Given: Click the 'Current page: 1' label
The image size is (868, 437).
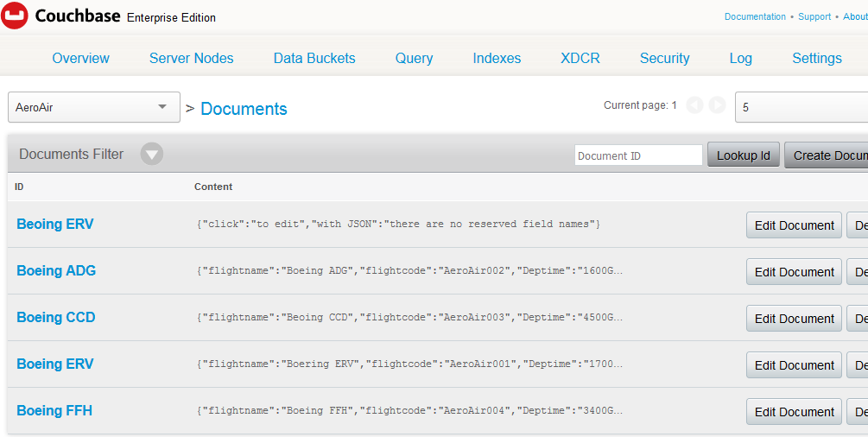Looking at the screenshot, I should point(640,105).
